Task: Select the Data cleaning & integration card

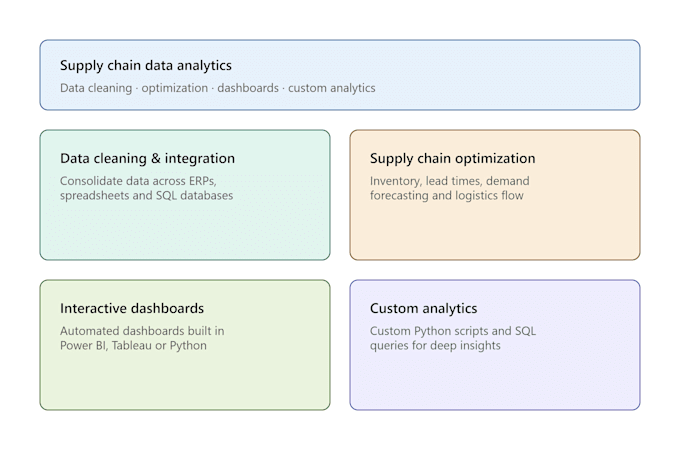Action: tap(185, 195)
